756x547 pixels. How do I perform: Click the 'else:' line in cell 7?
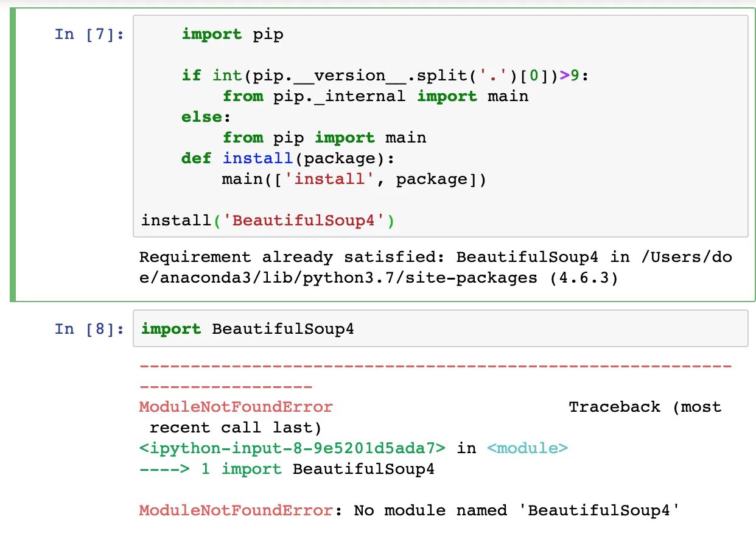(207, 116)
